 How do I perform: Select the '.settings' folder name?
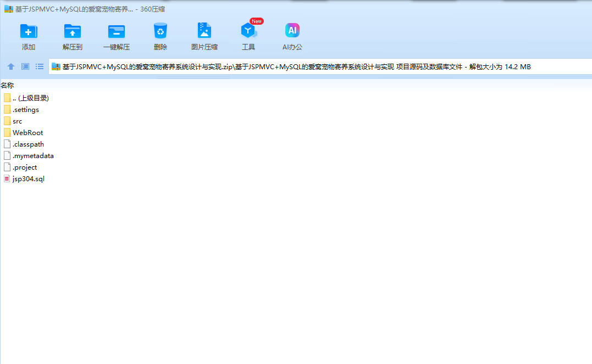(26, 110)
